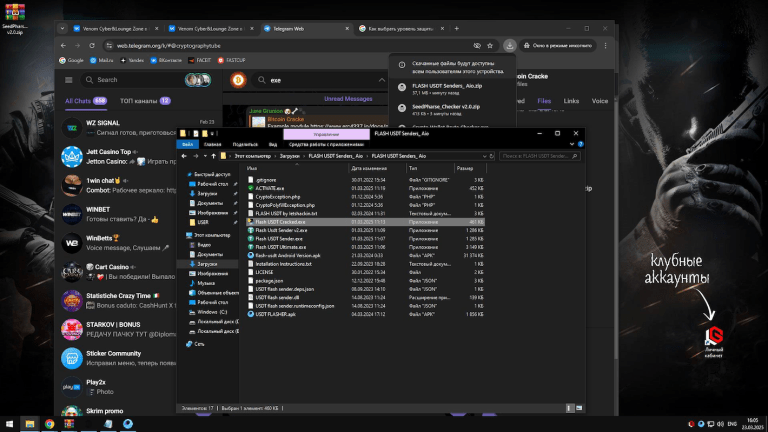Screen dimensions: 768x432
Task: Select the LICENSE file
Action: tap(264, 272)
